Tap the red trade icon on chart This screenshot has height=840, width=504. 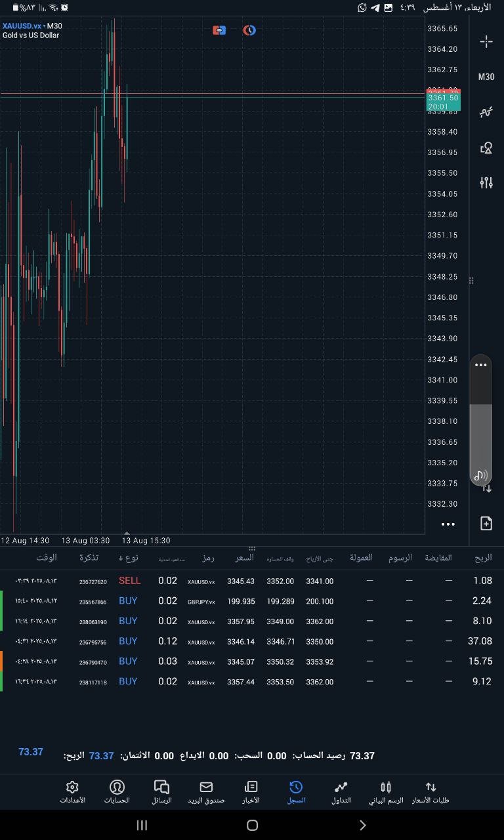click(x=219, y=30)
